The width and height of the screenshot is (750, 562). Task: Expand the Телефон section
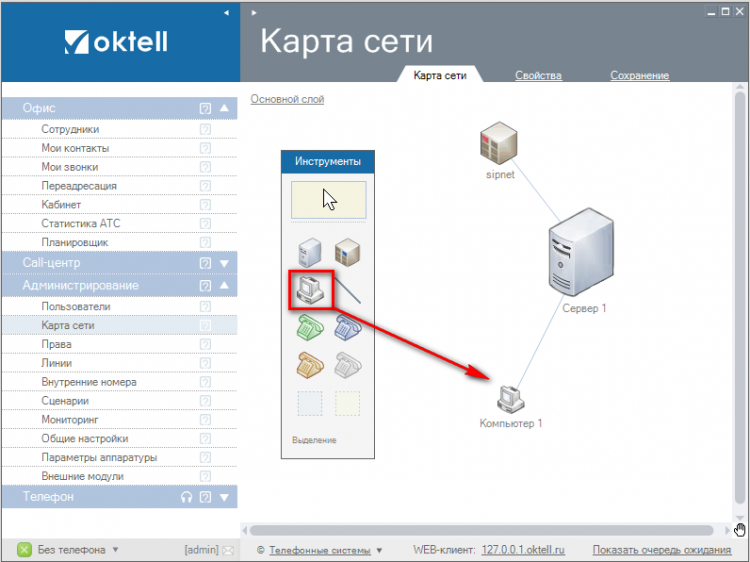click(225, 497)
